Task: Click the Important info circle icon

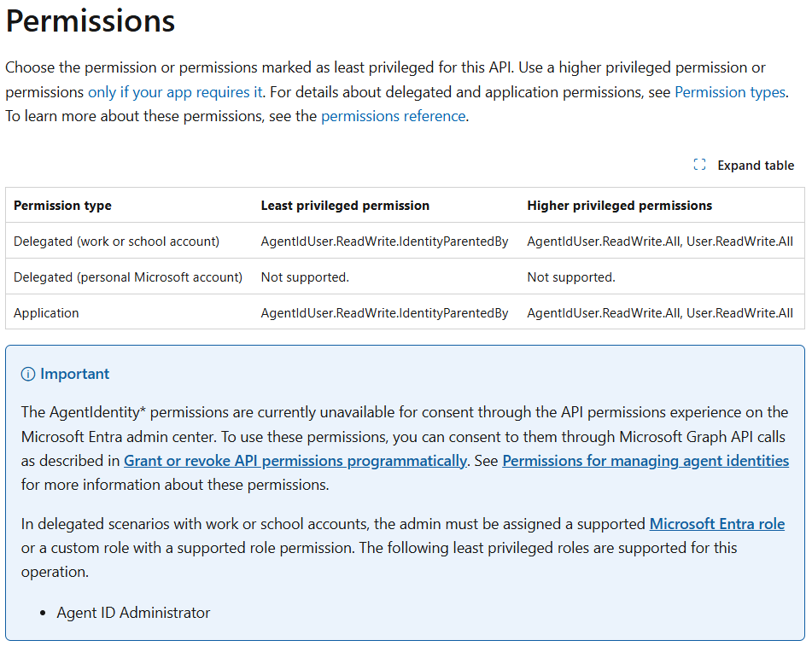Action: pyautogui.click(x=28, y=375)
